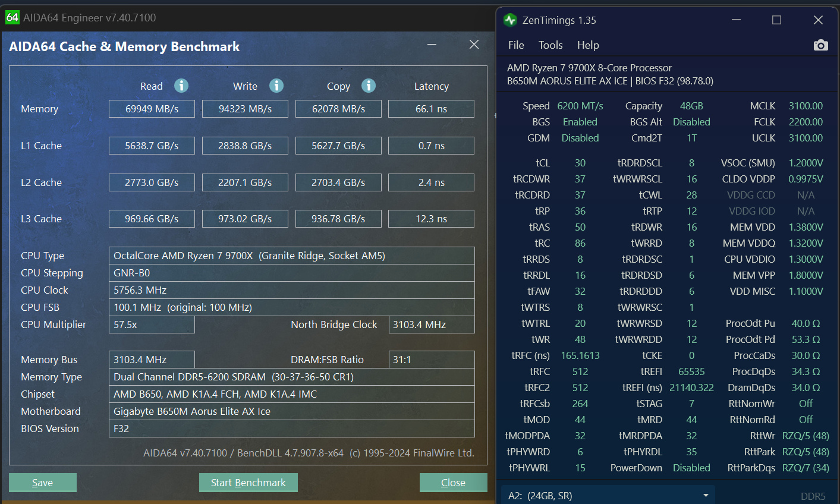Click the L3 Cache Write value 973.02 GB/s

tap(245, 219)
